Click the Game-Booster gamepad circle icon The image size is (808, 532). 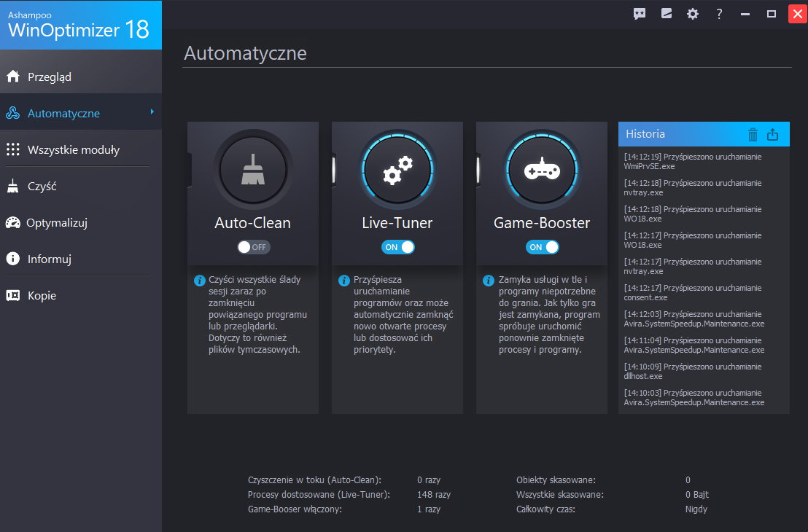(x=542, y=170)
